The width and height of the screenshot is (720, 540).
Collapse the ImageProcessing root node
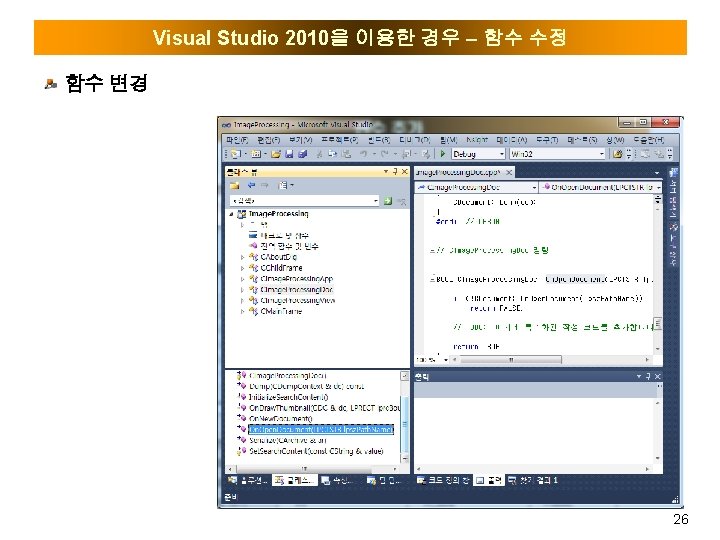(231, 214)
